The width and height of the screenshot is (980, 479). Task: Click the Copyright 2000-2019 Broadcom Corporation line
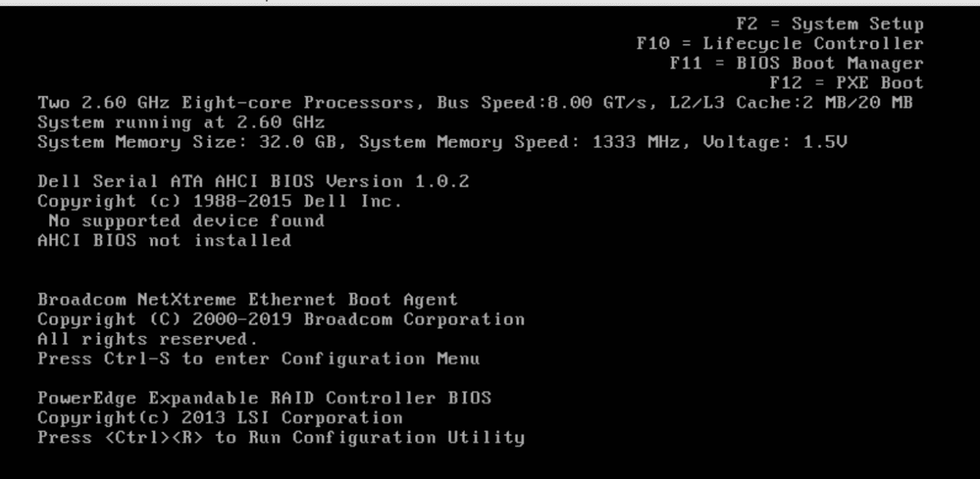tap(281, 319)
